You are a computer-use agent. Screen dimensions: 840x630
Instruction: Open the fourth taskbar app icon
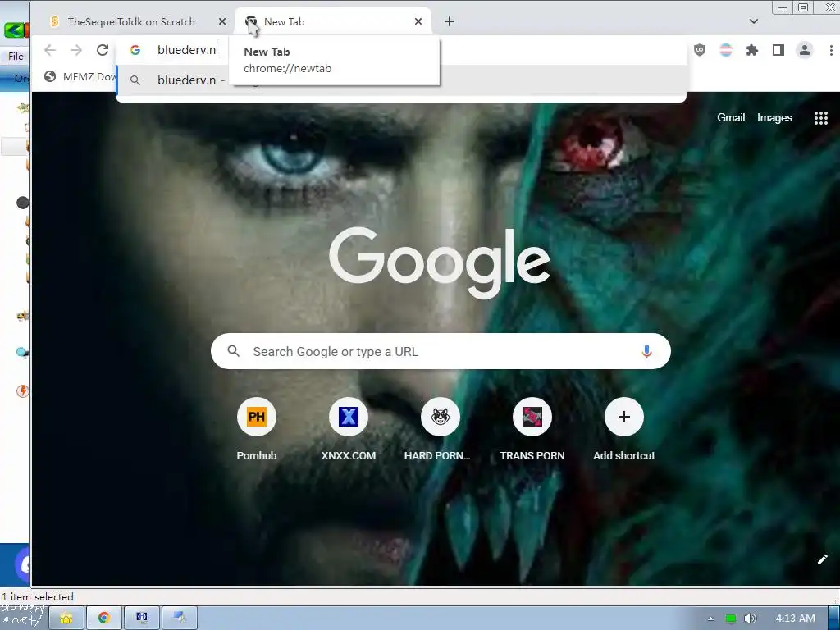179,618
